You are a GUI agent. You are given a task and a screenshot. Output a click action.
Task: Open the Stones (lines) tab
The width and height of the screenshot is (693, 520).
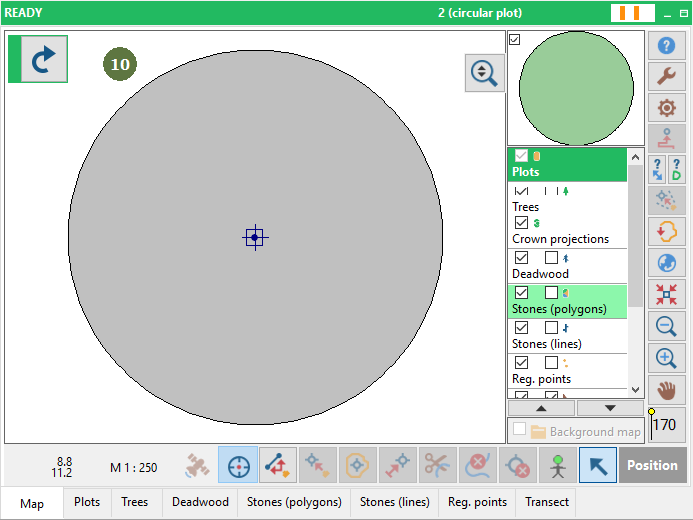[x=395, y=502]
